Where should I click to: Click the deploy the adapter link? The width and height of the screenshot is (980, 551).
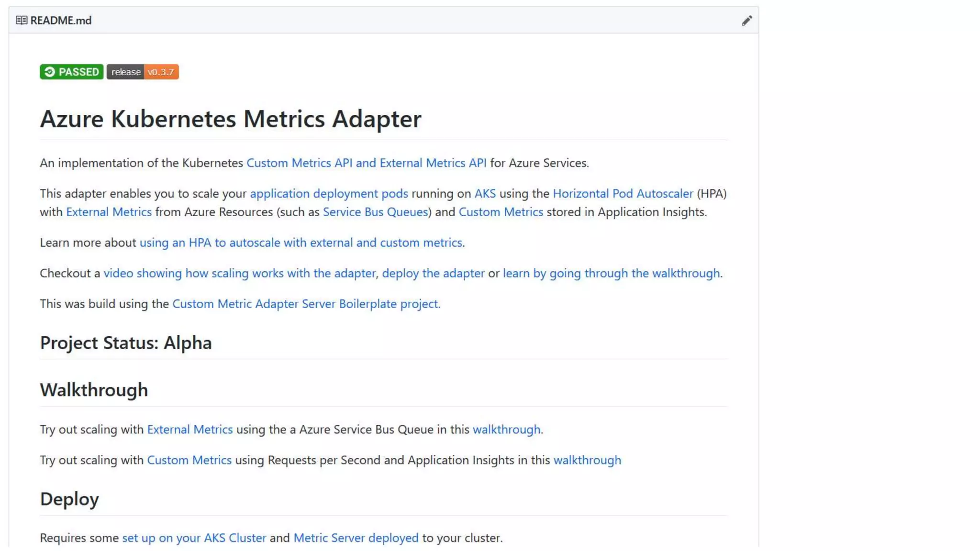(x=433, y=273)
